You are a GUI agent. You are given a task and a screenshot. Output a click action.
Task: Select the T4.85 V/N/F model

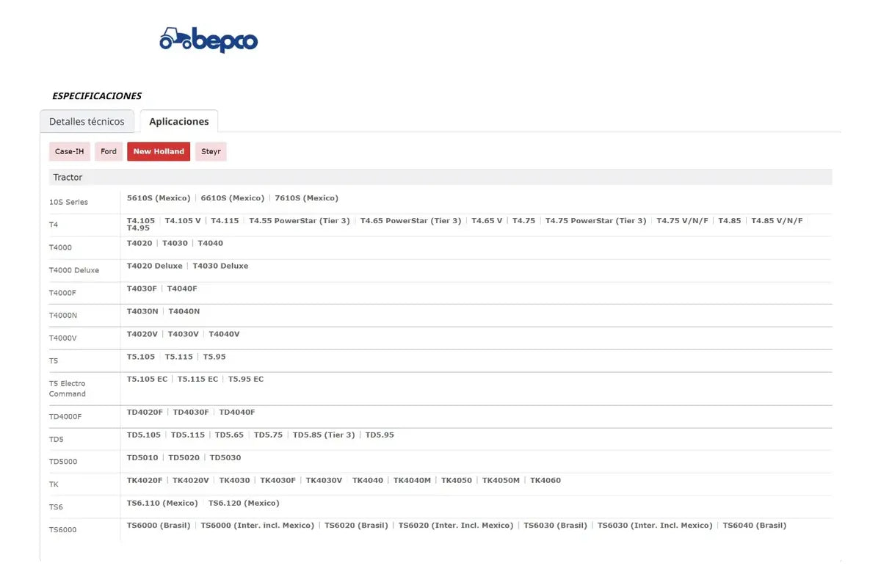pos(777,221)
